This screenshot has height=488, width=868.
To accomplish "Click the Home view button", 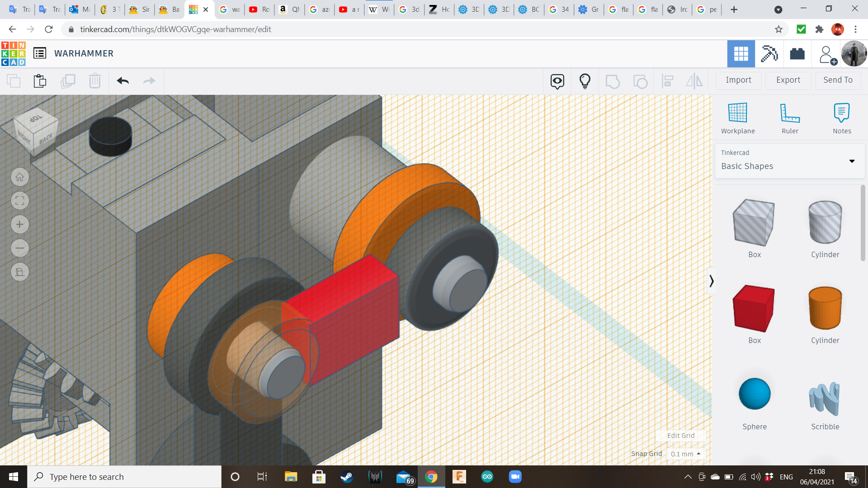I will click(20, 177).
